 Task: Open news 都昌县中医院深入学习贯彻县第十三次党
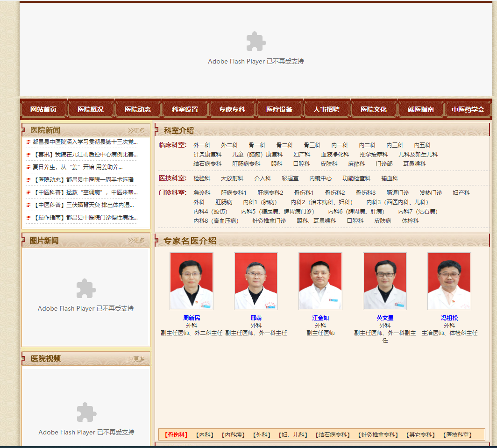point(85,142)
